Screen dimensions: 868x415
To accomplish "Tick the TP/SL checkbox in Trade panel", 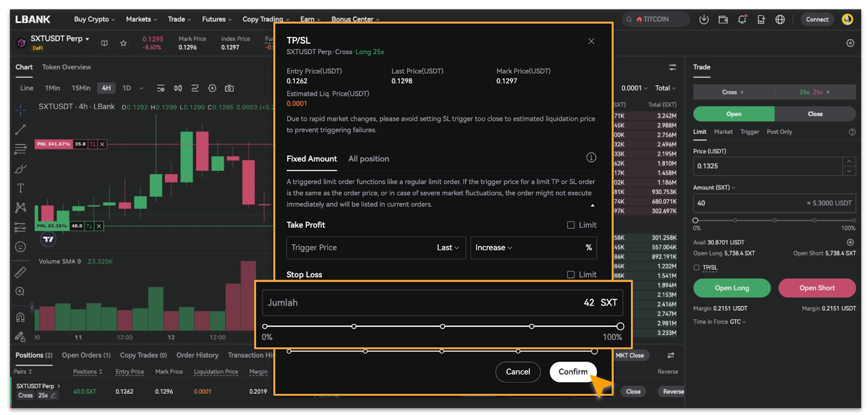I will (x=697, y=267).
